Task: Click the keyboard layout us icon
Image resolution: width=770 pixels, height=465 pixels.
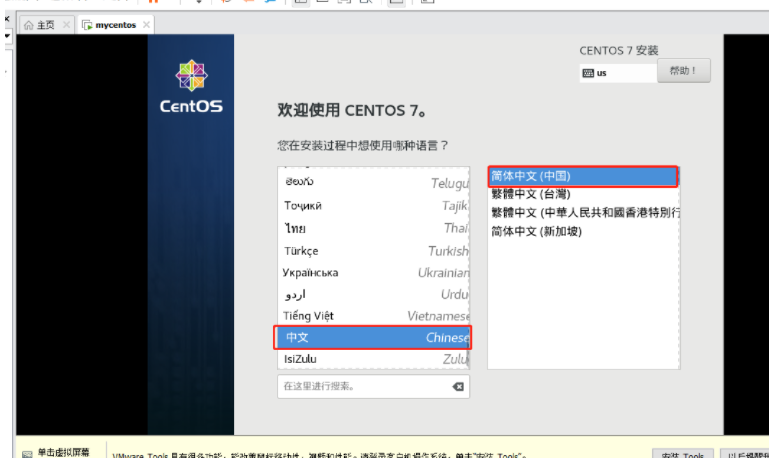Action: pyautogui.click(x=588, y=73)
